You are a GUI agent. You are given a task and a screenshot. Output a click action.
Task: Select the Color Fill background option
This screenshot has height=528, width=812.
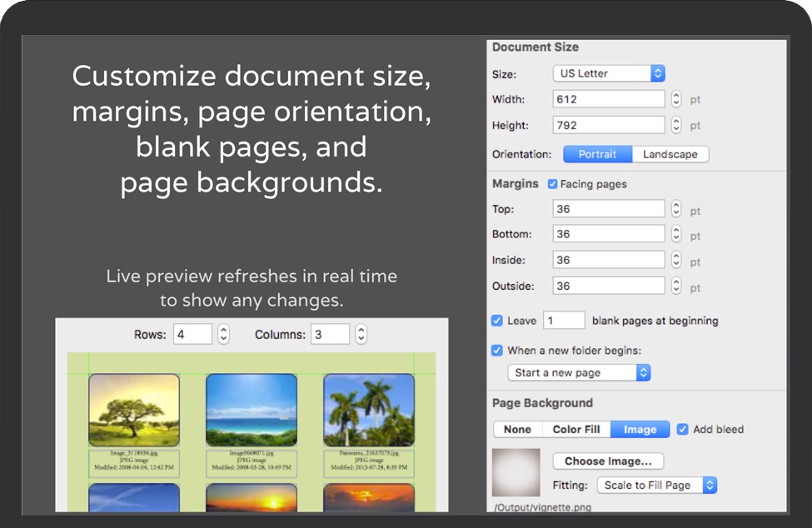tap(576, 430)
